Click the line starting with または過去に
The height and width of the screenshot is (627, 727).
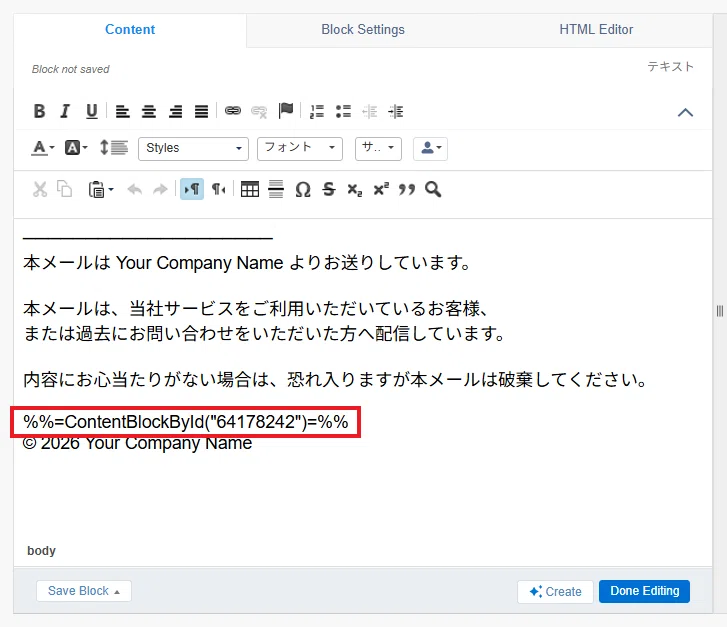click(x=264, y=333)
